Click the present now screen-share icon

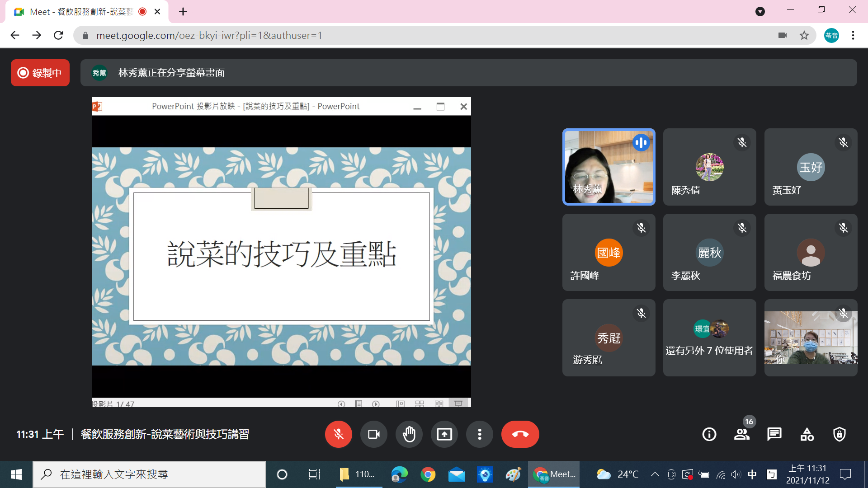point(444,434)
